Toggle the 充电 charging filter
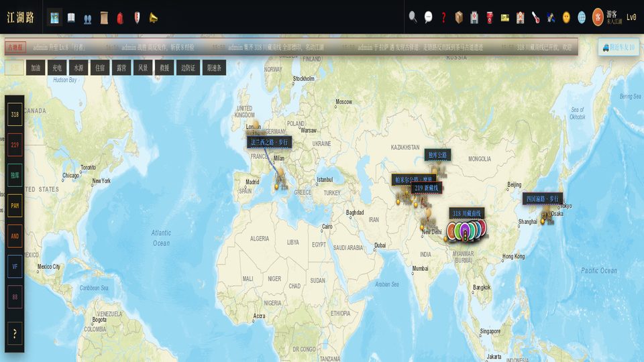This screenshot has width=644, height=362. click(x=57, y=68)
